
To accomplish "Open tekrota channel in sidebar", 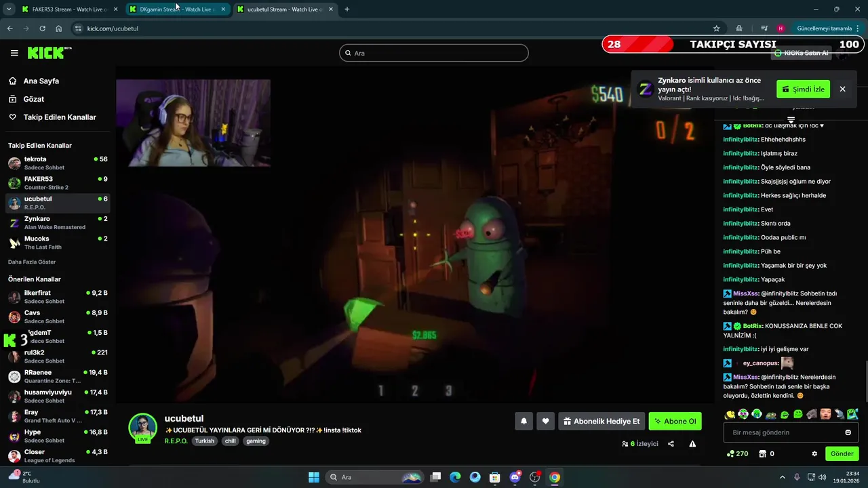I will 58,163.
